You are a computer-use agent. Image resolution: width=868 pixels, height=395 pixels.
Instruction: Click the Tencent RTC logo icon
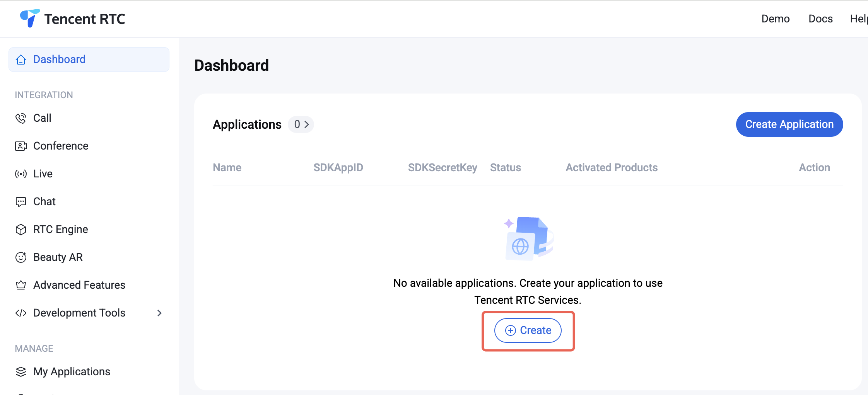tap(30, 18)
